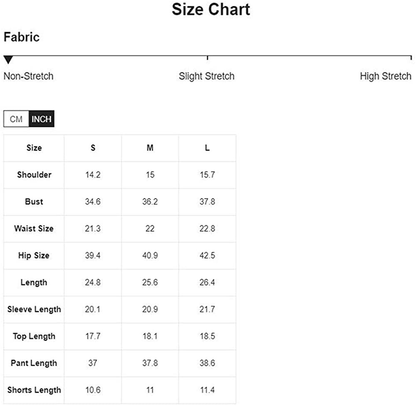
Task: Select the S size column header
Action: pyautogui.click(x=93, y=148)
